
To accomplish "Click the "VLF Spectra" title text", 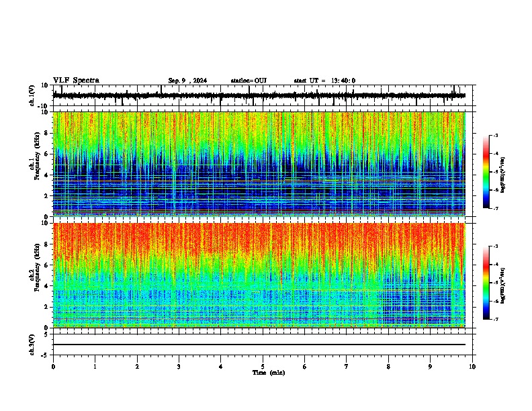I will [x=76, y=81].
